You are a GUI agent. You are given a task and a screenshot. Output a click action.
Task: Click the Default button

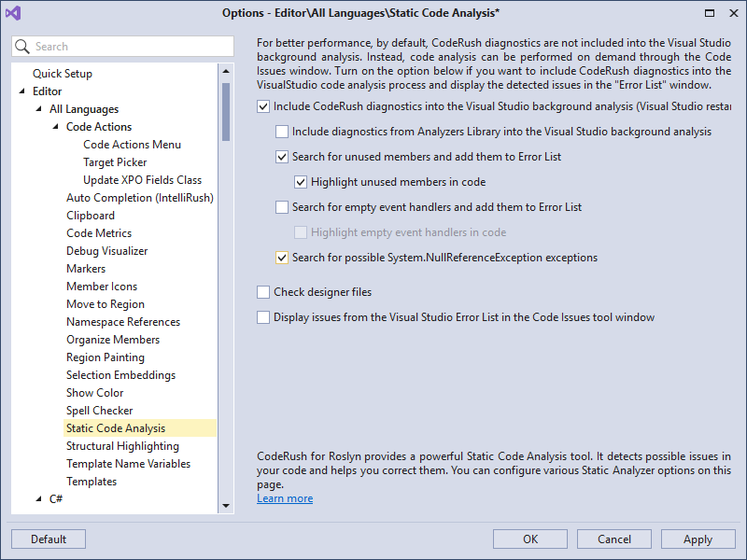pyautogui.click(x=48, y=539)
